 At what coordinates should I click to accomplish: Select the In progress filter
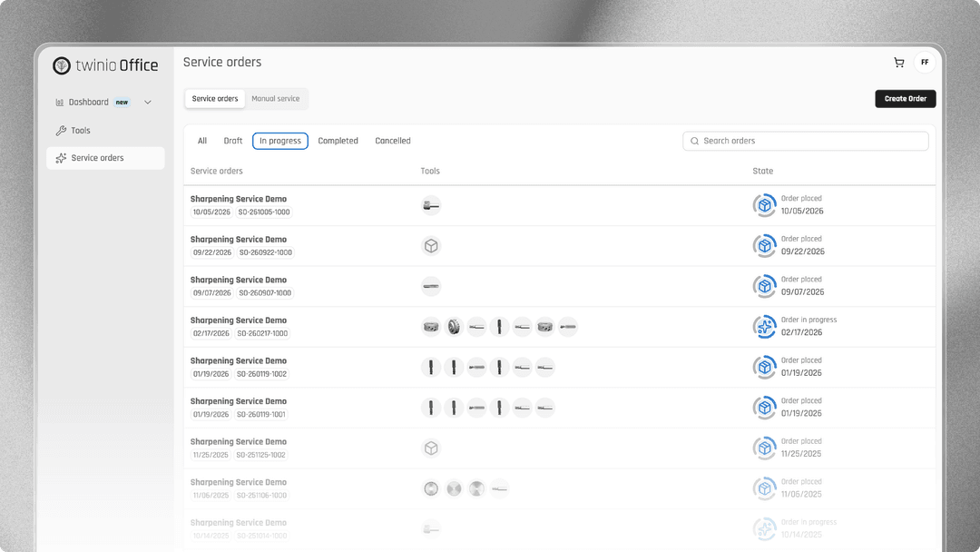point(280,142)
